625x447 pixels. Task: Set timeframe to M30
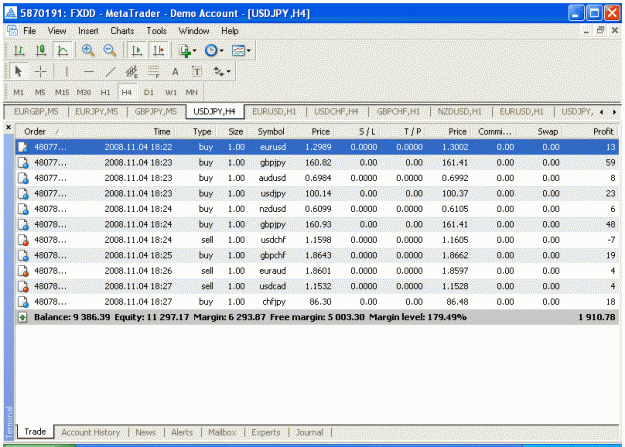[x=84, y=93]
